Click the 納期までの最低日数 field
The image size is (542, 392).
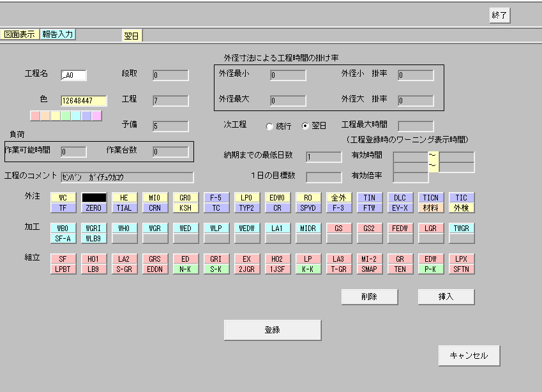tap(324, 156)
